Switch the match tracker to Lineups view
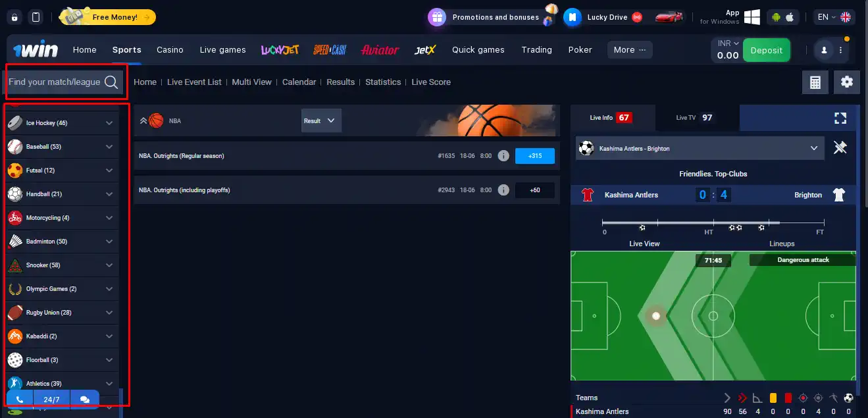This screenshot has height=418, width=868. (782, 244)
